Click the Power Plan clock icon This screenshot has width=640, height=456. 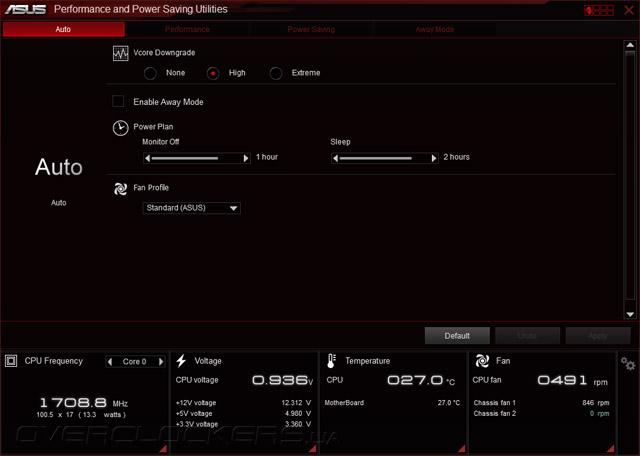pos(120,128)
